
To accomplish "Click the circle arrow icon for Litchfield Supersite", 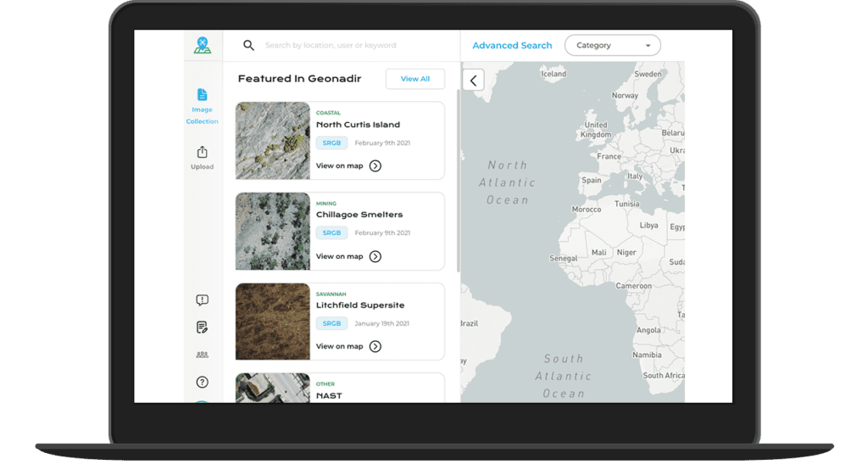I will pos(376,346).
